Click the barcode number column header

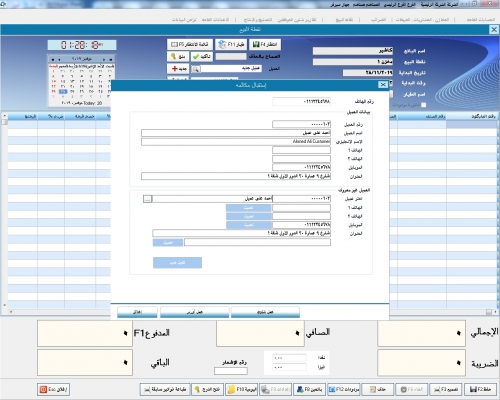point(472,116)
